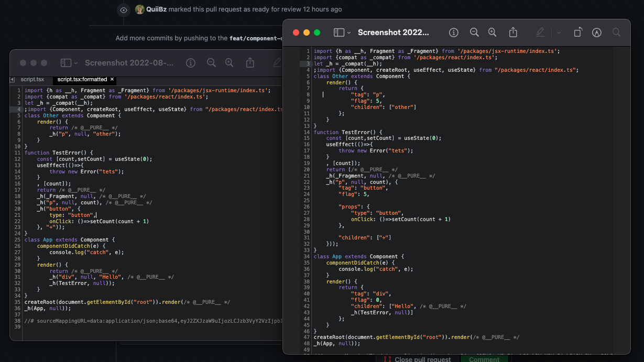Image resolution: width=644 pixels, height=362 pixels.
Task: Click the sourceMappingURL comment line in back window
Action: pos(154,320)
